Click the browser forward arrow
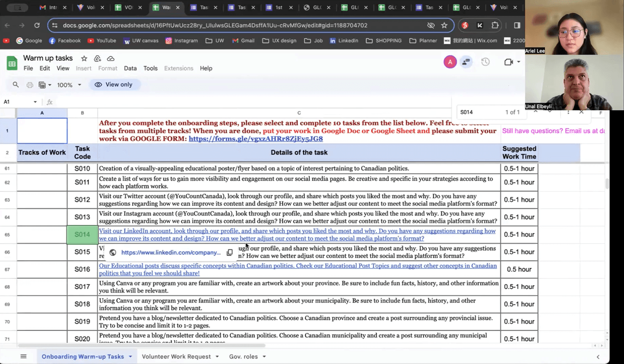Image resolution: width=624 pixels, height=364 pixels. 22,25
